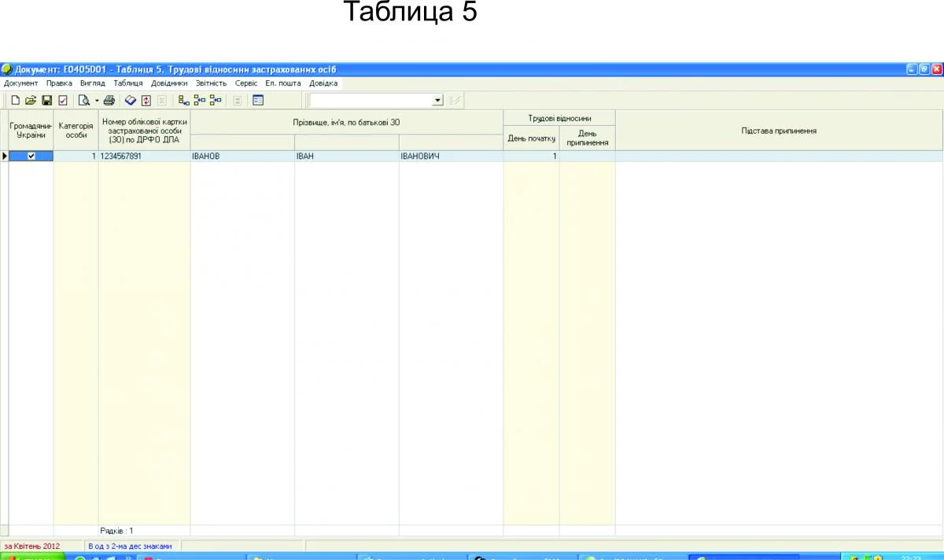Print the document with printer icon
The width and height of the screenshot is (944, 560).
[x=109, y=101]
